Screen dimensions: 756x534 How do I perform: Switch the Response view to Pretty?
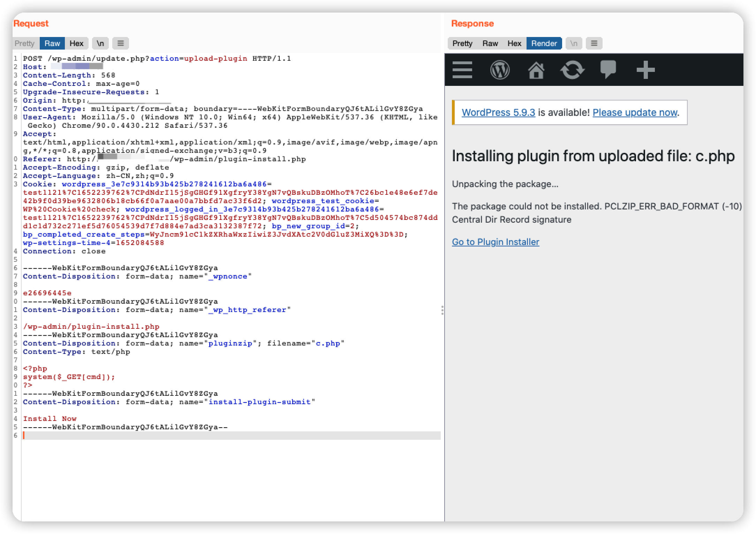point(462,43)
